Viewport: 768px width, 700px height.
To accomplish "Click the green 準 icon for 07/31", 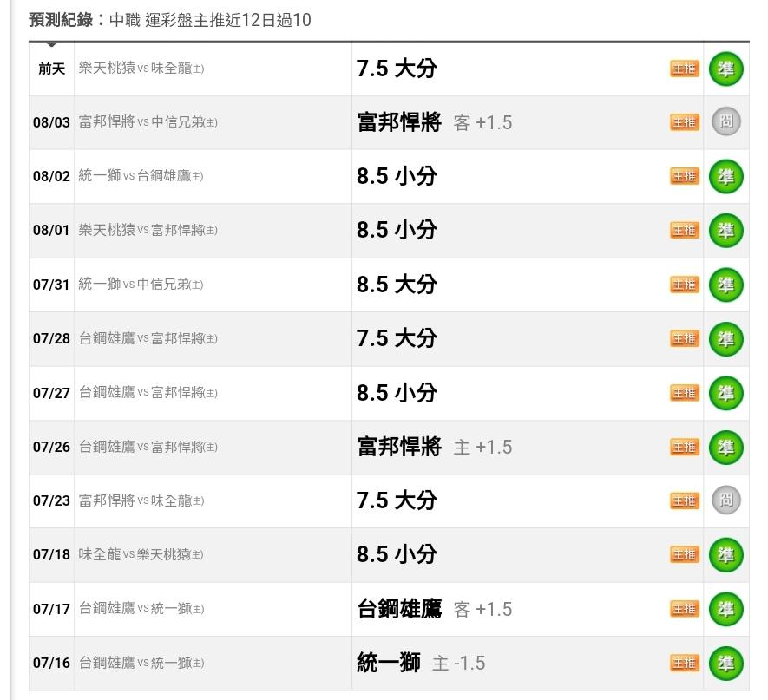I will coord(725,285).
